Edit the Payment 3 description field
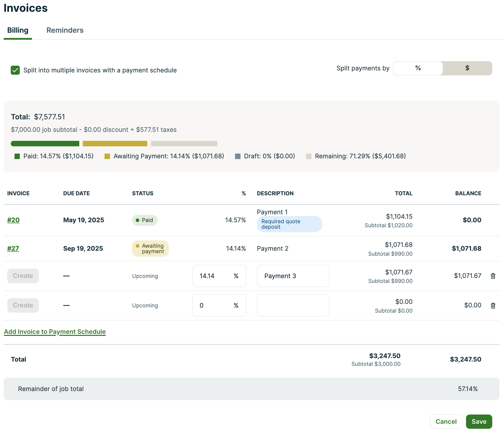504x434 pixels. click(293, 276)
